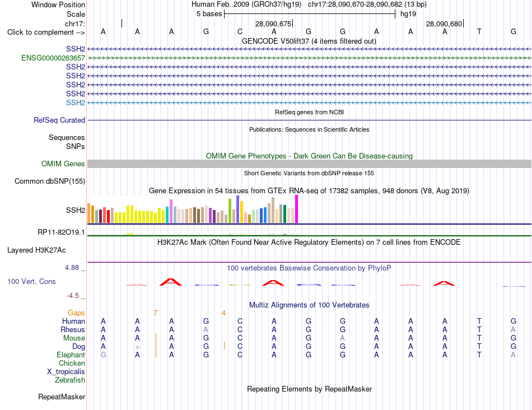Click the Mouse species label
This screenshot has width=532, height=410.
[74, 338]
